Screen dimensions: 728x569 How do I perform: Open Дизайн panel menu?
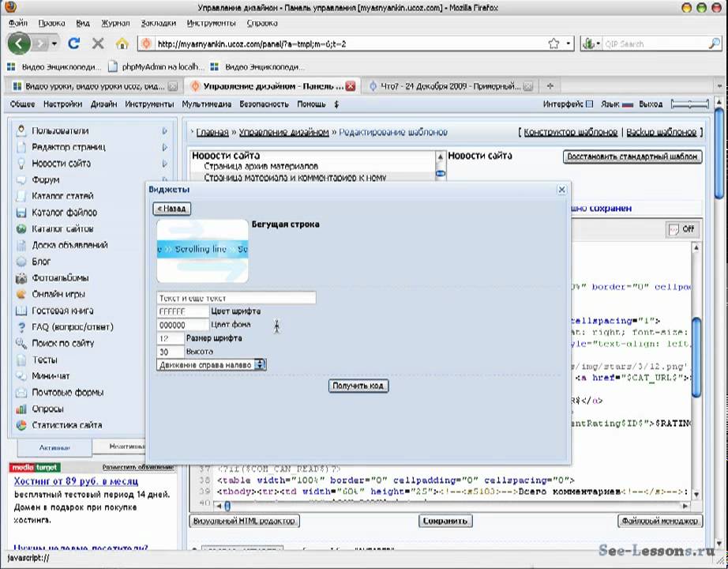pos(103,104)
